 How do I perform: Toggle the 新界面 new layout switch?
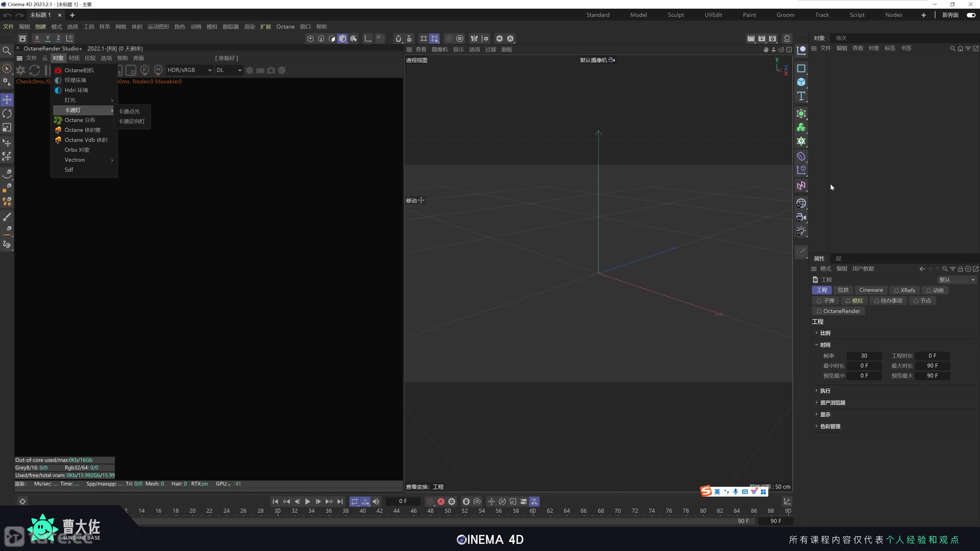point(971,15)
